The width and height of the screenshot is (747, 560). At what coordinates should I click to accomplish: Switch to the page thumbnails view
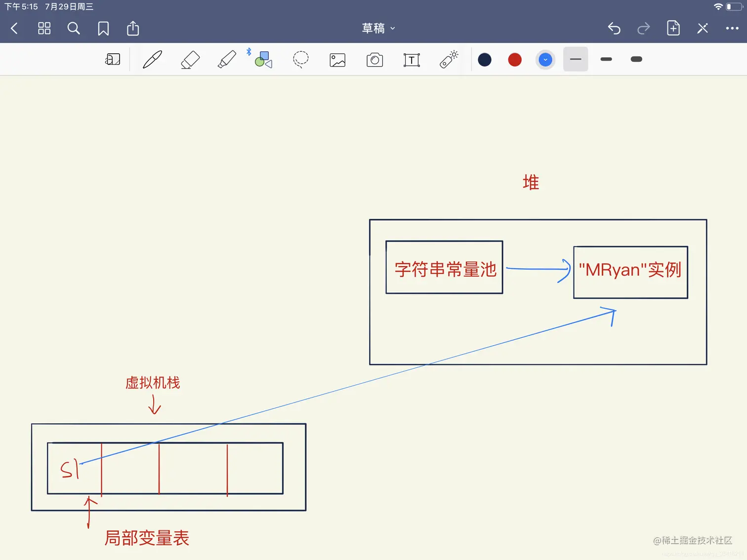pos(44,28)
